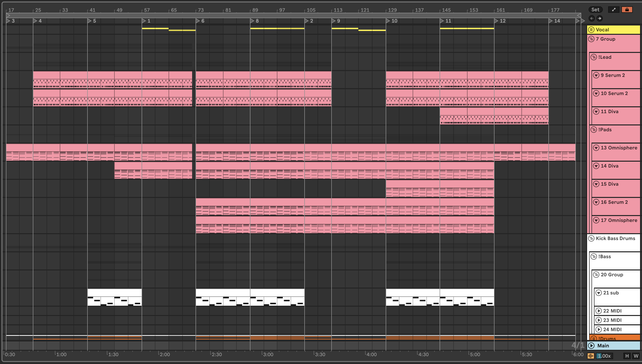This screenshot has width=642, height=364.
Task: Fold the !Lead group track
Action: (x=593, y=57)
